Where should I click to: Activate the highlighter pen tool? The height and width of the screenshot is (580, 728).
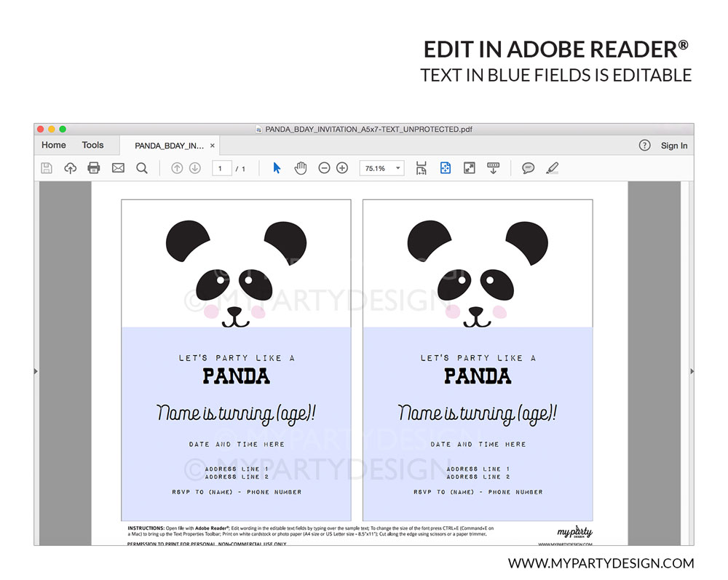(x=552, y=168)
